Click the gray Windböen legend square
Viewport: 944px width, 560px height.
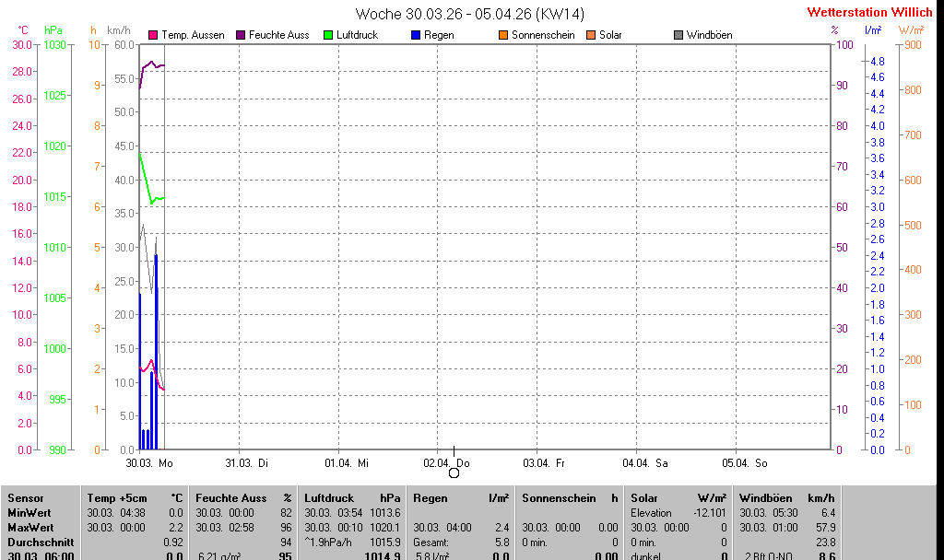678,35
